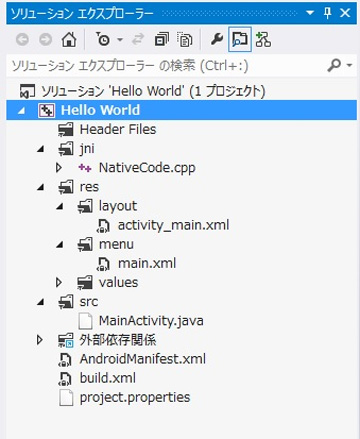Click the MainActivity.java file icon

pos(85,321)
